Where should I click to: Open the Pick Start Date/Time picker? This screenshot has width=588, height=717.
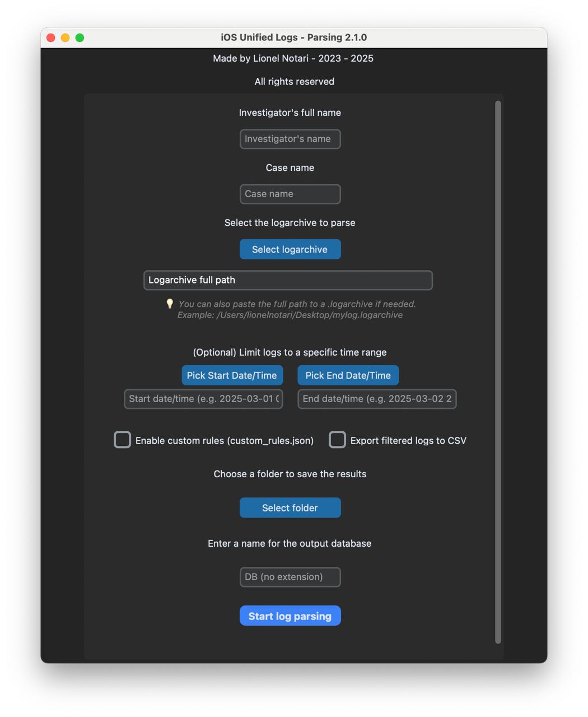click(232, 375)
